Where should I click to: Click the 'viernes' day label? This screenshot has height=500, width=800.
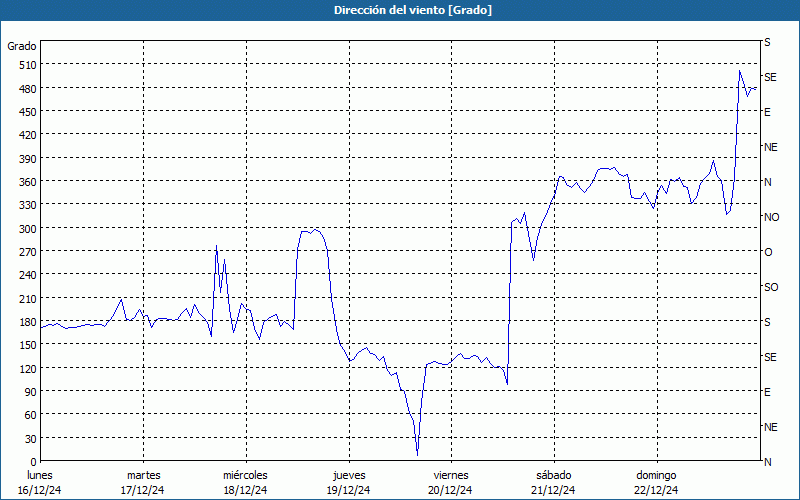[451, 475]
